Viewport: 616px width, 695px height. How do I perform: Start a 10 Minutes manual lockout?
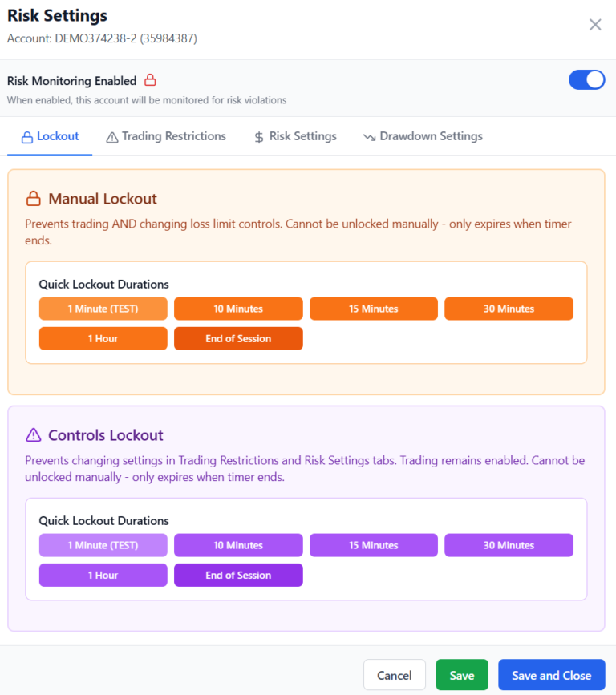[238, 309]
